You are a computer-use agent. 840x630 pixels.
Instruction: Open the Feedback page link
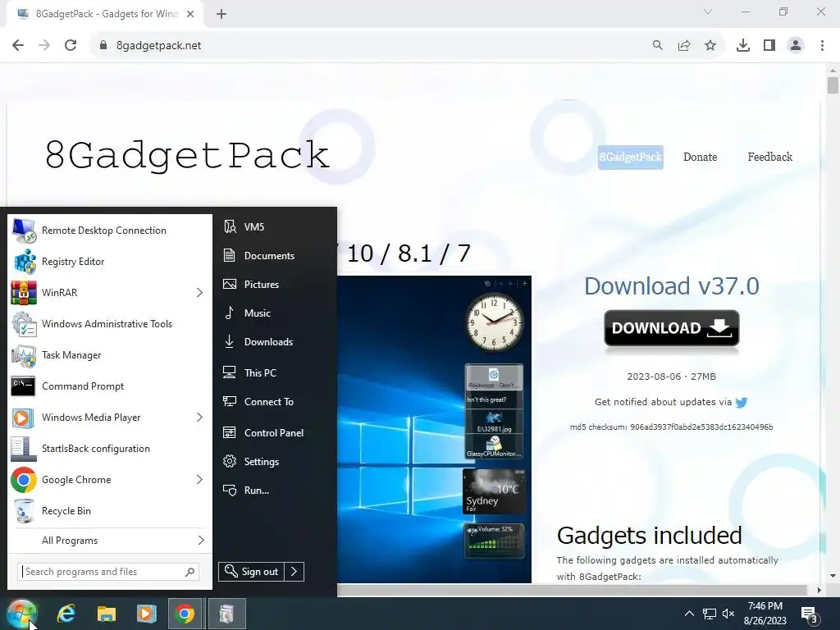[x=769, y=157]
